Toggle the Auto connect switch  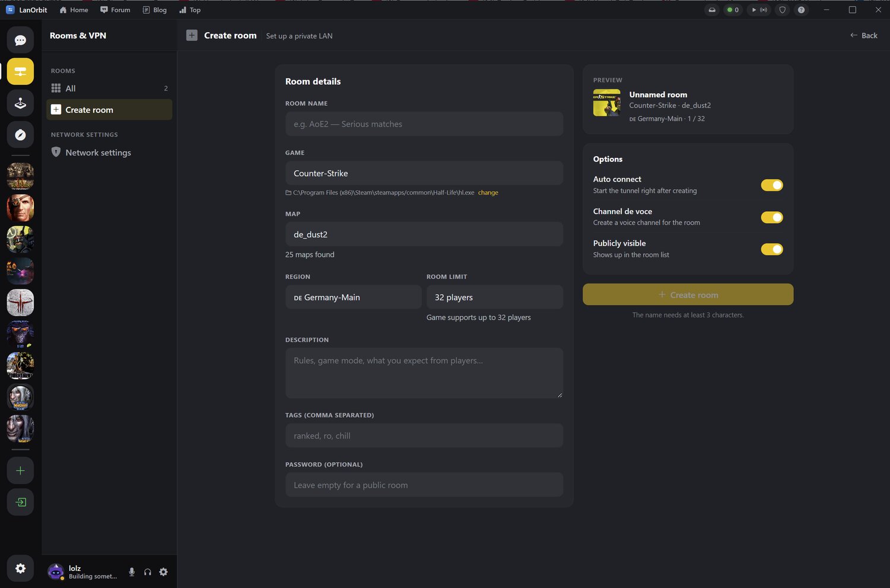[772, 185]
